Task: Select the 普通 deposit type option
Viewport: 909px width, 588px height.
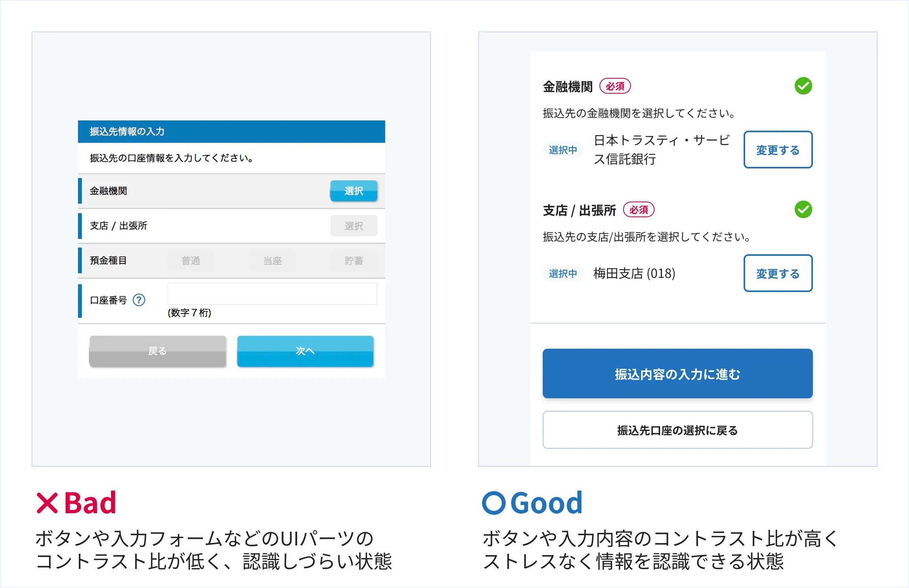Action: coord(191,261)
